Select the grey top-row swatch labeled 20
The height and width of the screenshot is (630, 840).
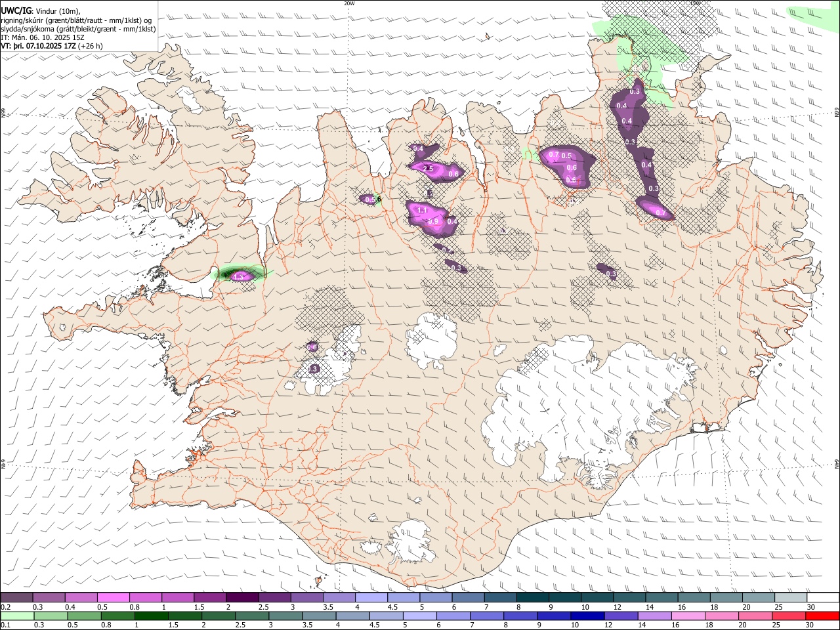759,597
